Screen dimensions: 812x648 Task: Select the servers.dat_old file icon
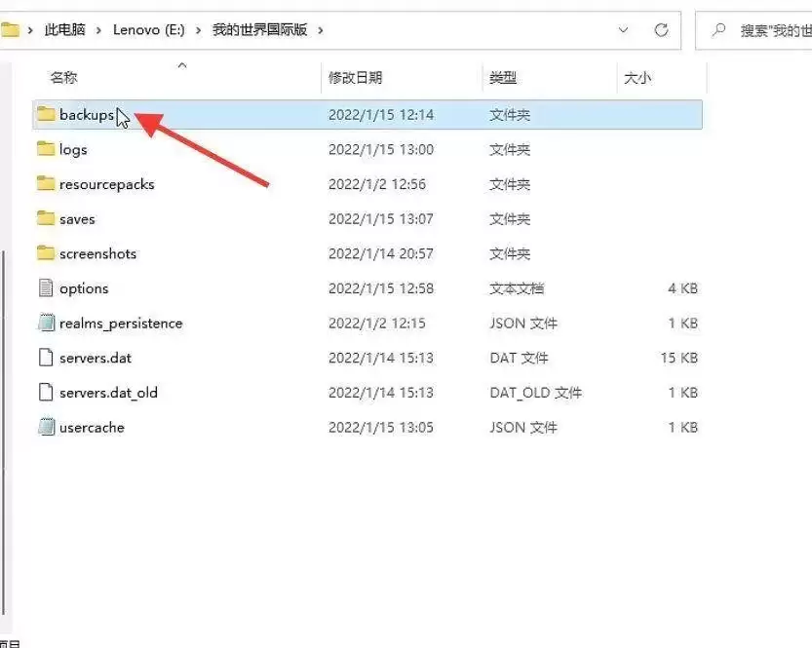tap(46, 392)
